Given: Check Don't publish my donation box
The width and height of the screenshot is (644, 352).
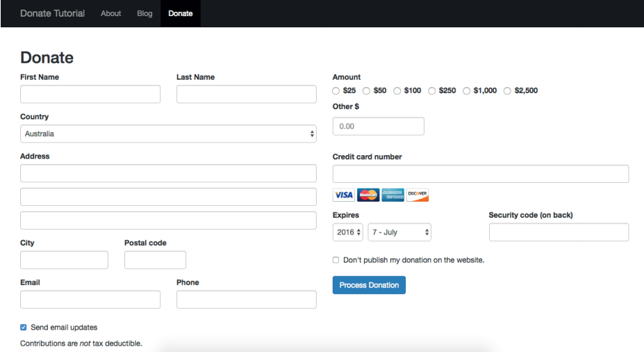Looking at the screenshot, I should [x=336, y=260].
